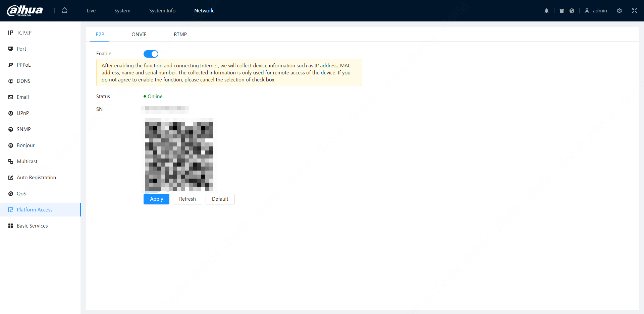Open the TCP/IP settings page
644x314 pixels.
(24, 33)
